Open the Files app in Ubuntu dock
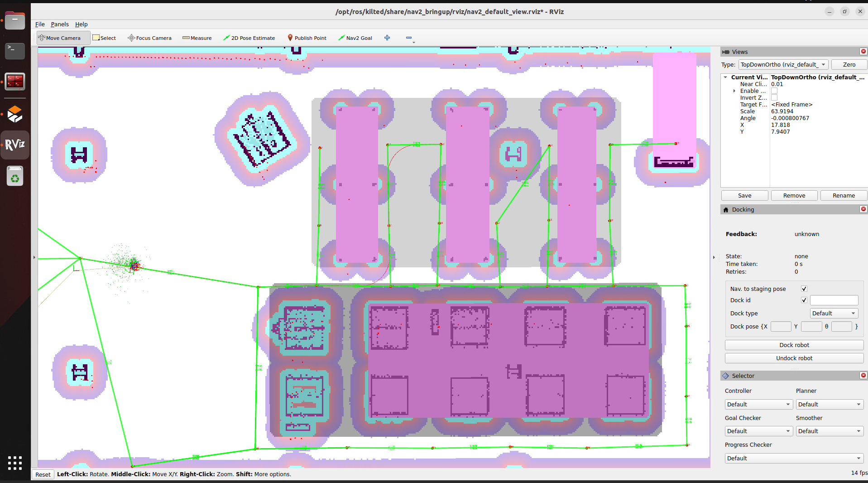 coord(15,21)
